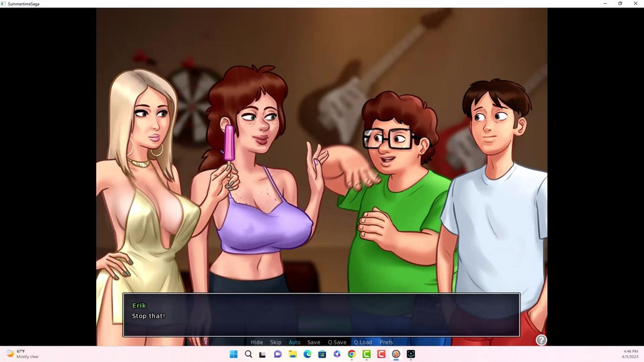
Task: Click the help question mark icon
Action: point(542,340)
